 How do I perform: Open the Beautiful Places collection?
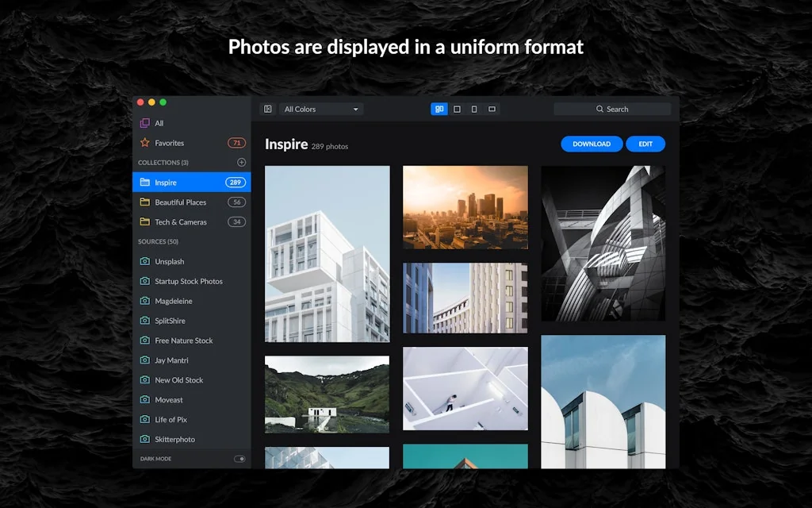[180, 202]
